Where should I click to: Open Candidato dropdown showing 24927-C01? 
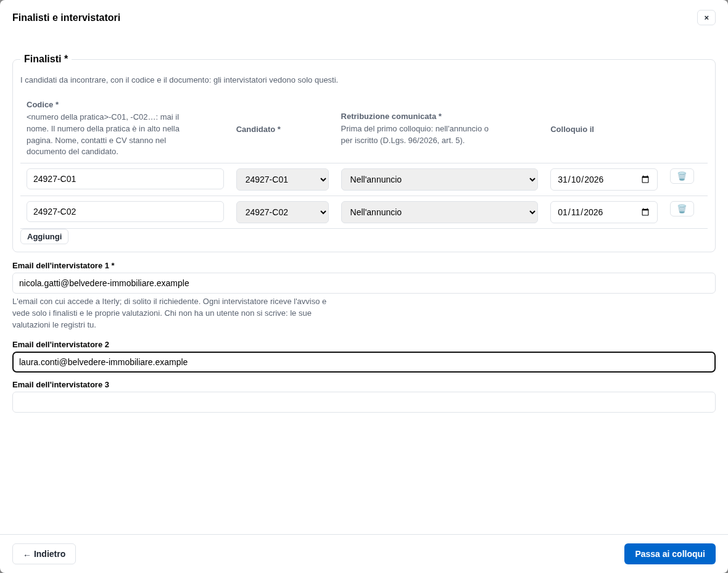click(283, 179)
